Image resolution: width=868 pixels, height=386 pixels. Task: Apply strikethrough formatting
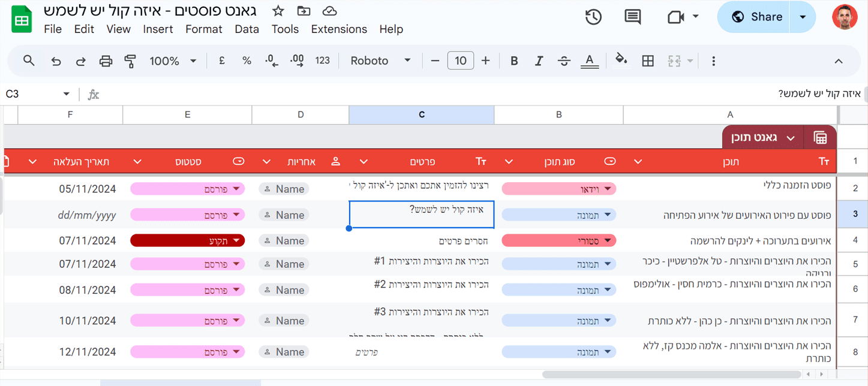[564, 61]
